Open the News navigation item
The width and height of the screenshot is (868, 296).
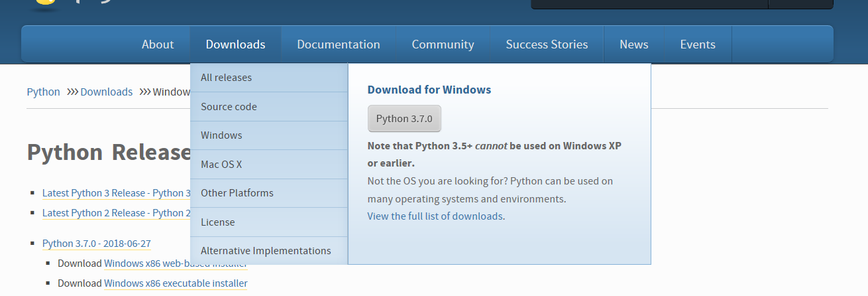(x=633, y=44)
